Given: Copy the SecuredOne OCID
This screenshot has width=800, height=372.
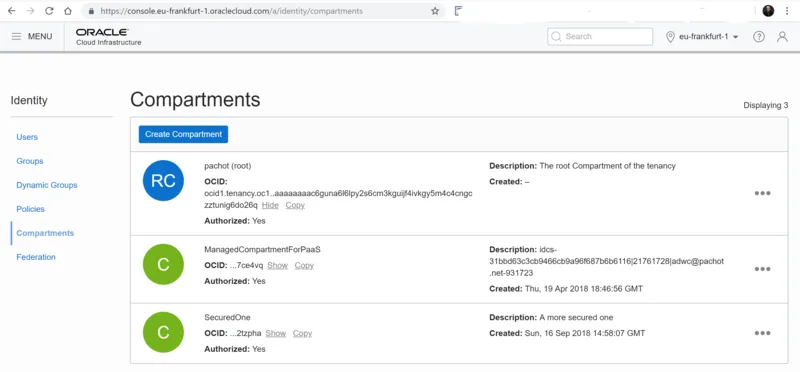Looking at the screenshot, I should pyautogui.click(x=302, y=333).
